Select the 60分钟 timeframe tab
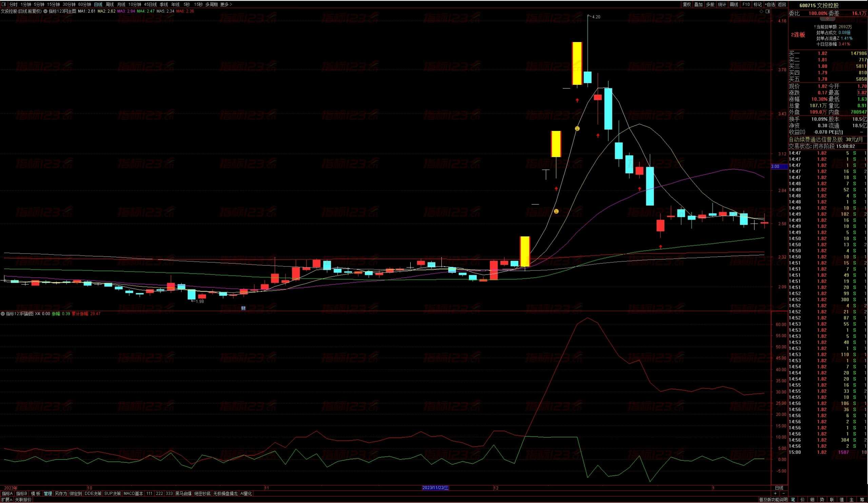The width and height of the screenshot is (868, 503). pyautogui.click(x=84, y=4)
